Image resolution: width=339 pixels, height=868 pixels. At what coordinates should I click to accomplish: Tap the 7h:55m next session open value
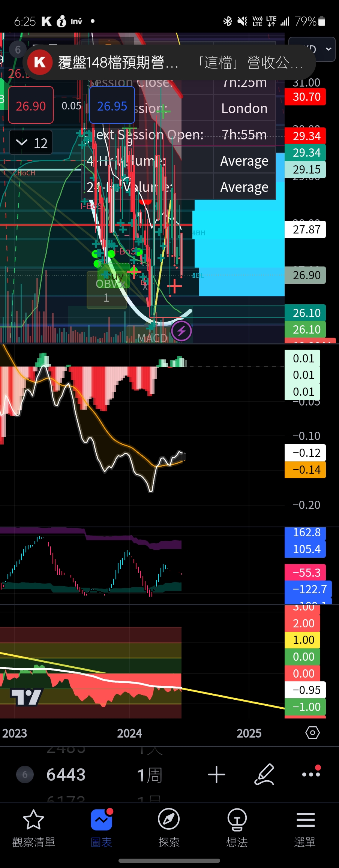pos(244,135)
